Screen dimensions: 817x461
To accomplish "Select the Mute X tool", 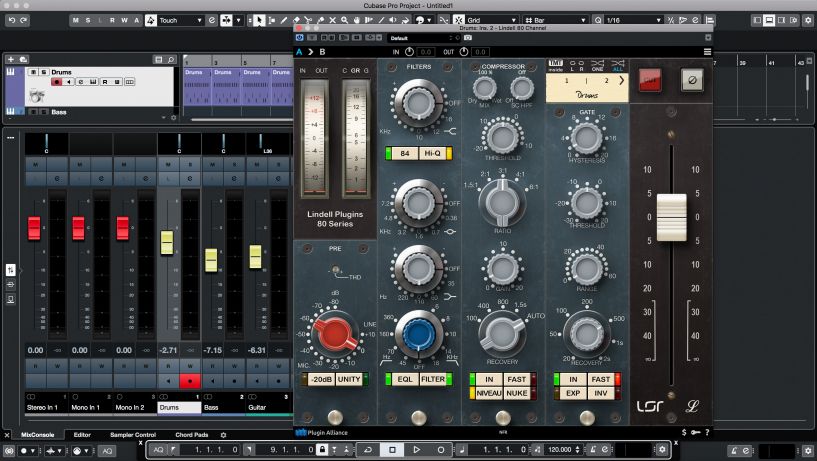I will 332,20.
